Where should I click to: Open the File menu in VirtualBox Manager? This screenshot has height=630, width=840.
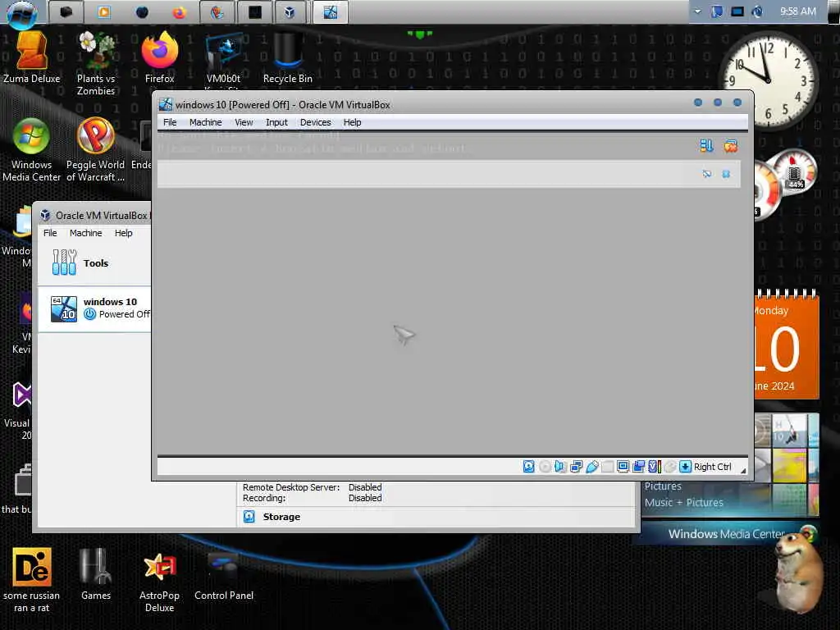[50, 233]
